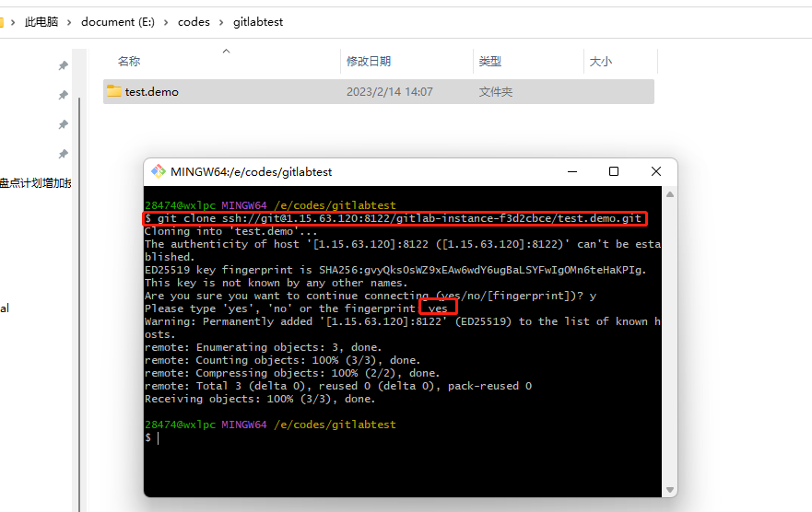Viewport: 812px width, 512px height.
Task: Click the folder icon at the start of the address bar
Action: pos(2,22)
